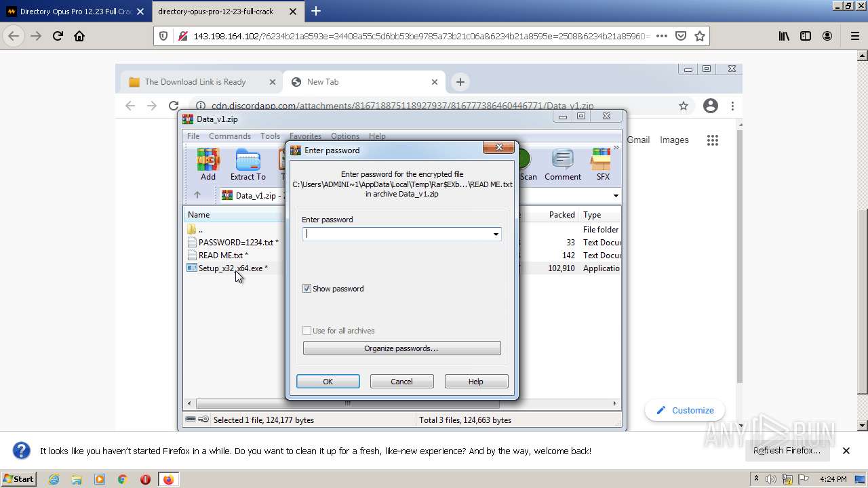Viewport: 868px width, 488px height.
Task: Go up one folder level in WinRAR
Action: (197, 195)
